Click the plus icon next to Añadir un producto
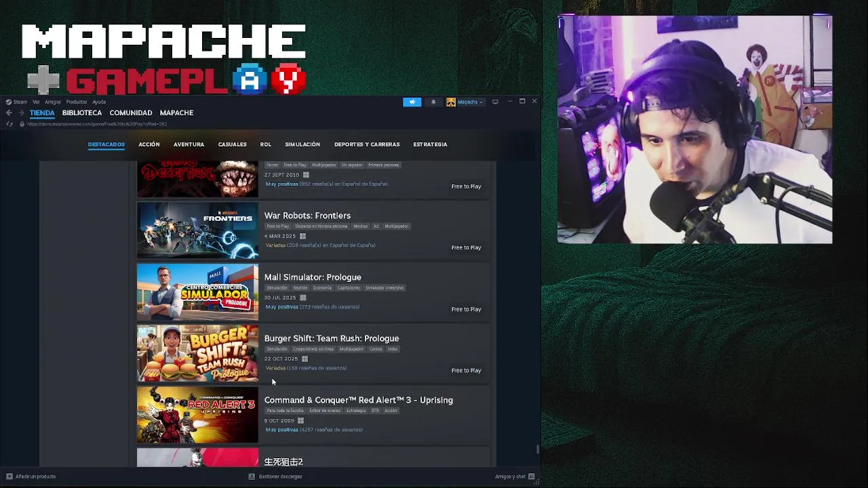 pos(9,476)
